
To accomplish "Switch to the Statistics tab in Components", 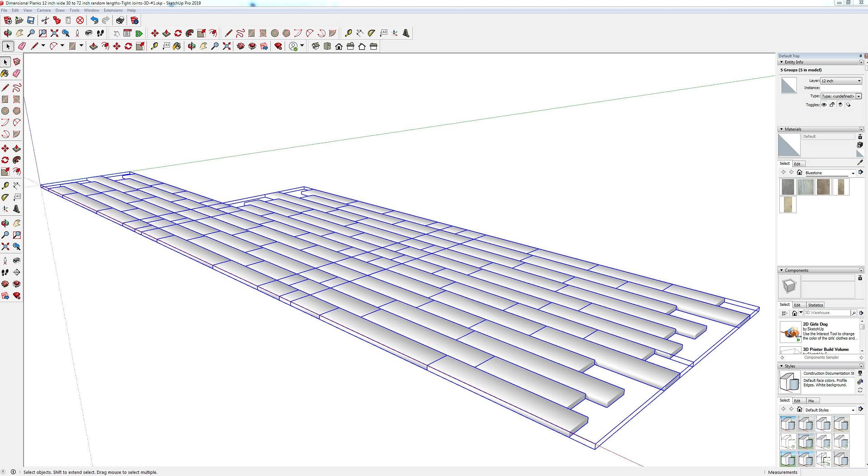I will click(x=816, y=305).
